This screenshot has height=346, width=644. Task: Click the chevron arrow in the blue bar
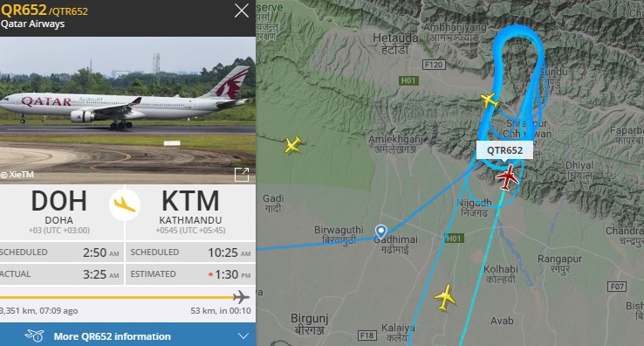coord(243,336)
